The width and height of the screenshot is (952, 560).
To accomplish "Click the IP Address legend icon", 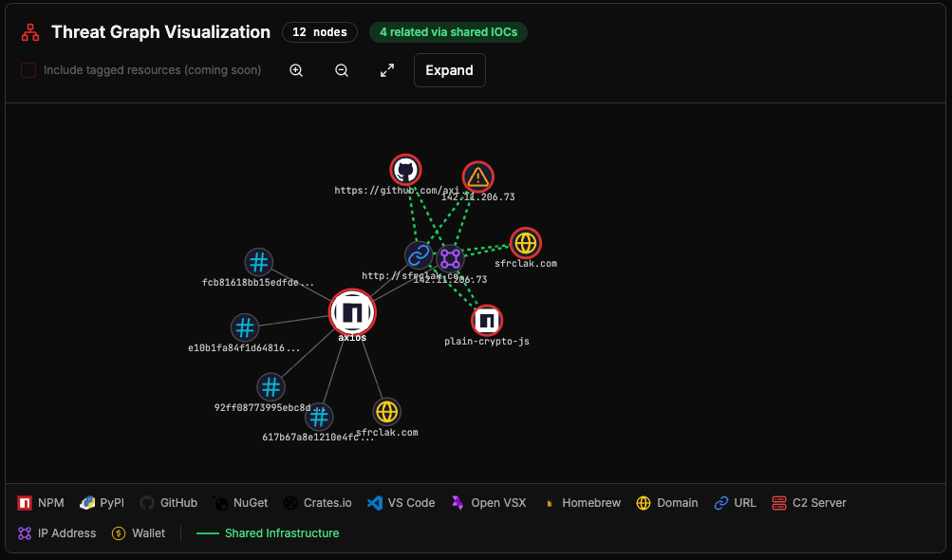I will [25, 533].
